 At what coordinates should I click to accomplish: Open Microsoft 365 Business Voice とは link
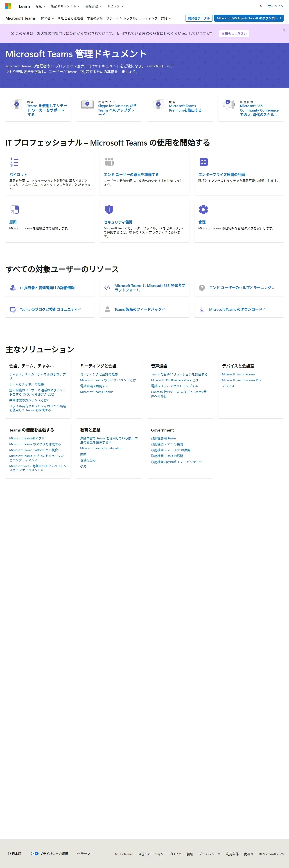tap(175, 380)
